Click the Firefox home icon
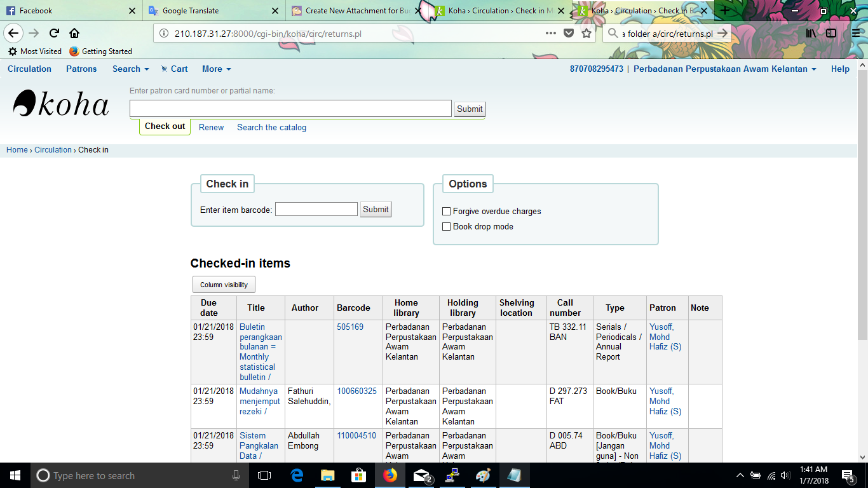The height and width of the screenshot is (488, 868). click(x=74, y=33)
